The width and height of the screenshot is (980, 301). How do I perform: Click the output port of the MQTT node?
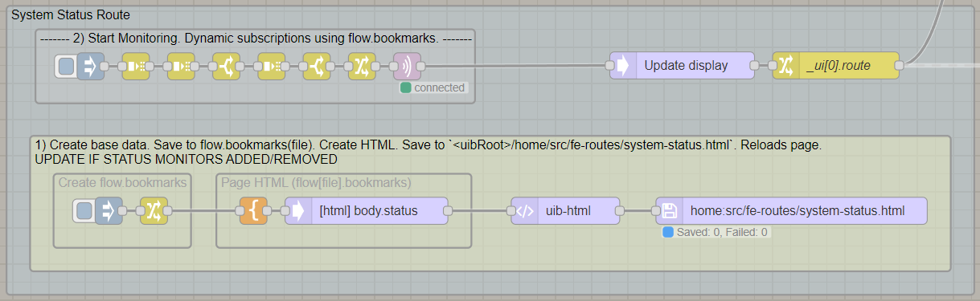click(421, 66)
